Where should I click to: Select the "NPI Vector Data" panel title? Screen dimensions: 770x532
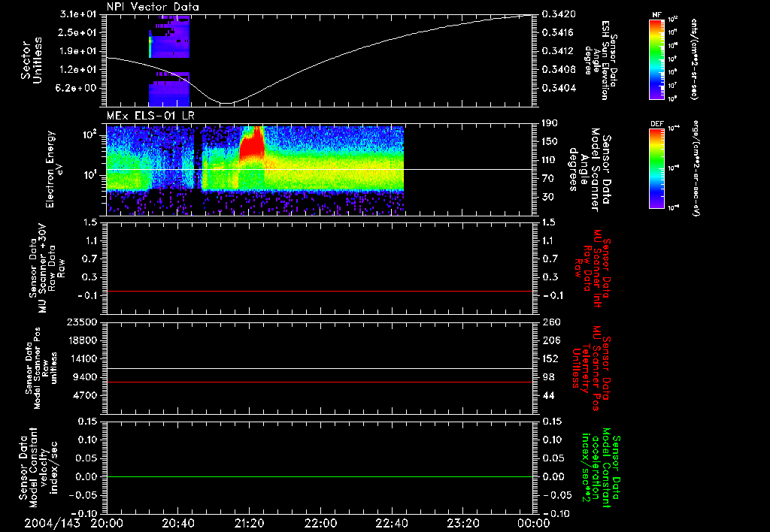coord(153,7)
